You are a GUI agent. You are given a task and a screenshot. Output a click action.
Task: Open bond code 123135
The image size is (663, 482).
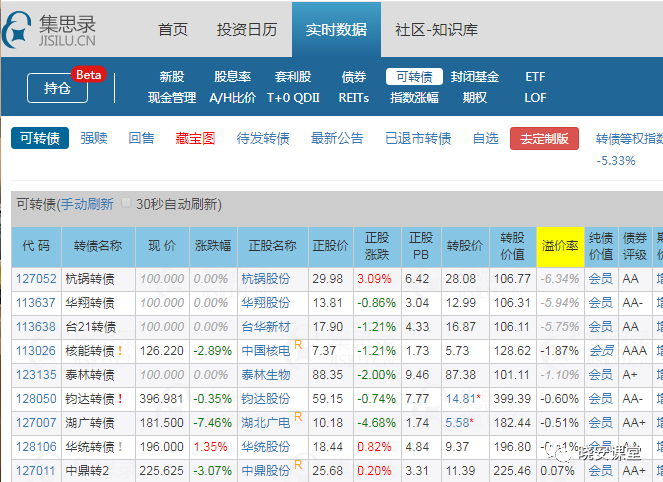pyautogui.click(x=36, y=375)
